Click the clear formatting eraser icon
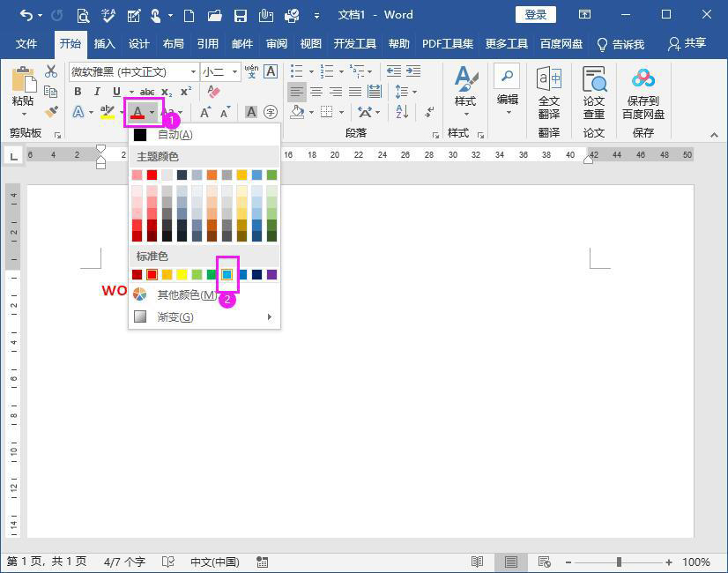The image size is (728, 573). coord(213,92)
